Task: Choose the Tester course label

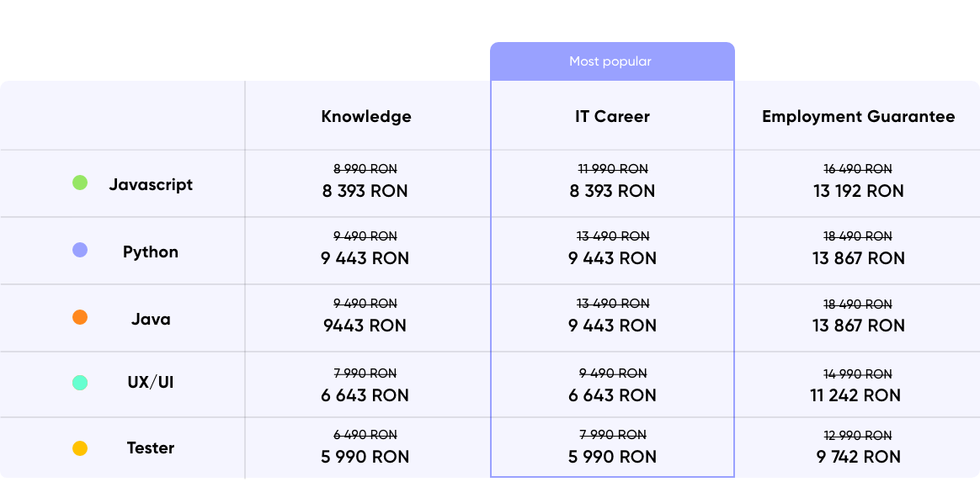Action: click(151, 448)
